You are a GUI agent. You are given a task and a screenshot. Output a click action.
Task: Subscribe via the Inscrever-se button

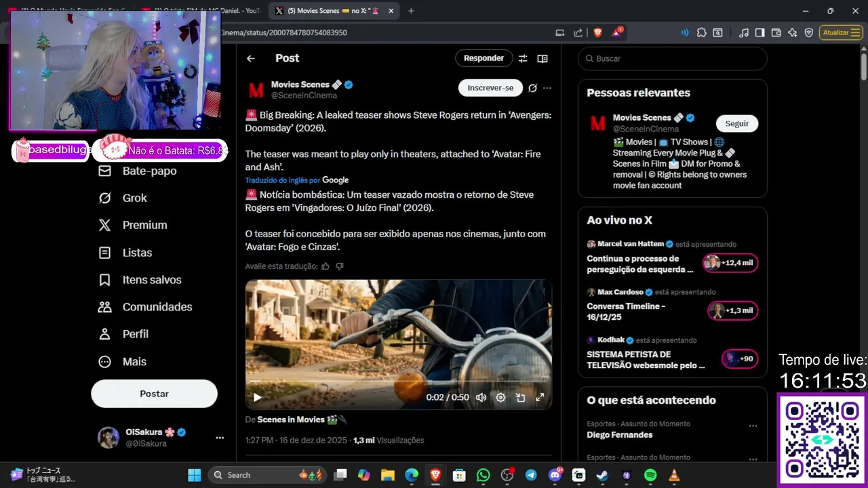click(490, 88)
